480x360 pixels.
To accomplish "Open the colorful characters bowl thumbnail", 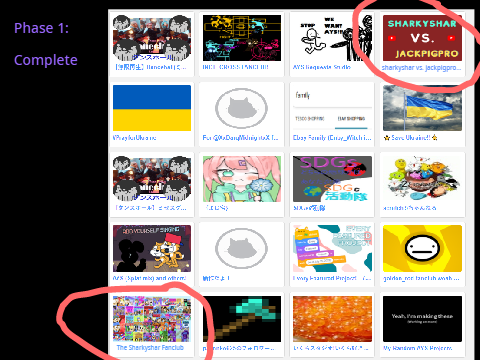I will click(422, 179).
